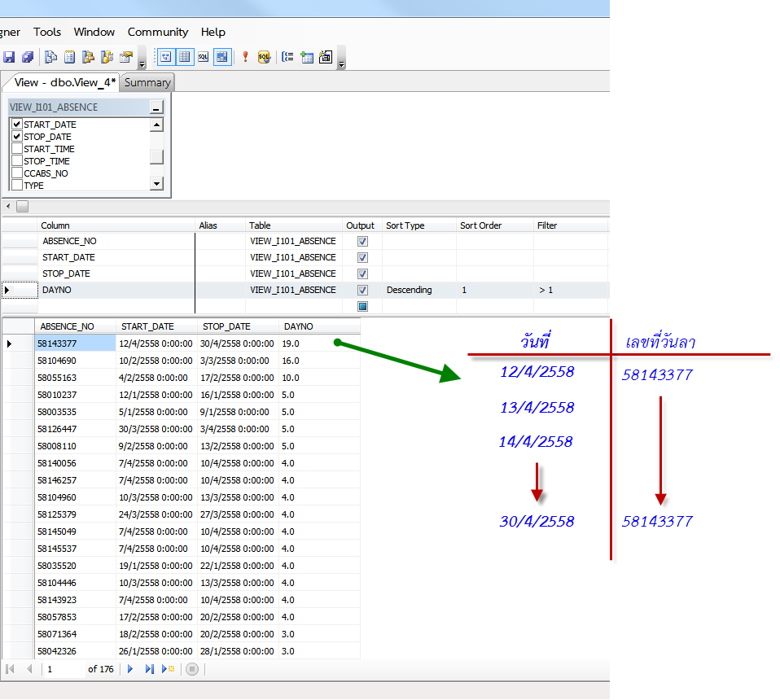This screenshot has height=700, width=780.
Task: Check the START_TIME column checkbox
Action: coord(17,149)
